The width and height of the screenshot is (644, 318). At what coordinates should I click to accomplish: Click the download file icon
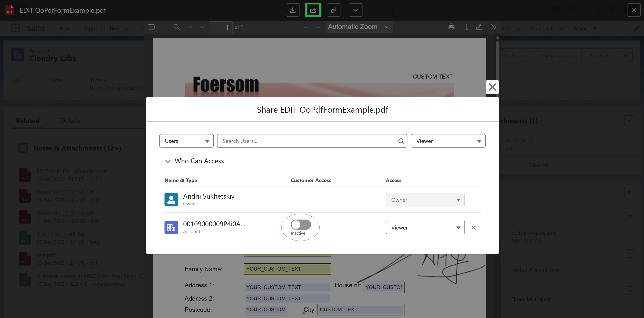(x=293, y=10)
